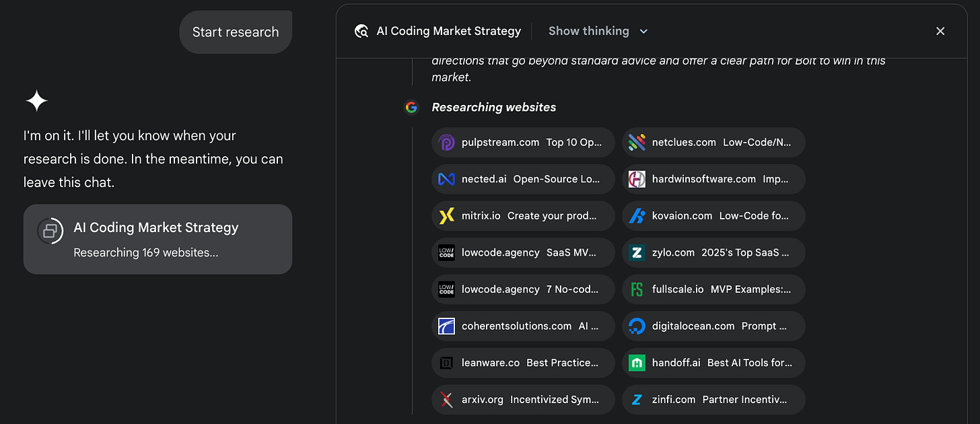Viewport: 980px width, 424px height.
Task: Open the zylo.com 2025's Top SaaS link
Action: coord(713,252)
